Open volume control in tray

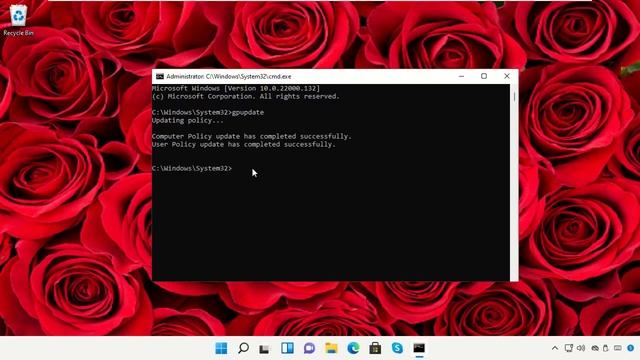click(581, 348)
